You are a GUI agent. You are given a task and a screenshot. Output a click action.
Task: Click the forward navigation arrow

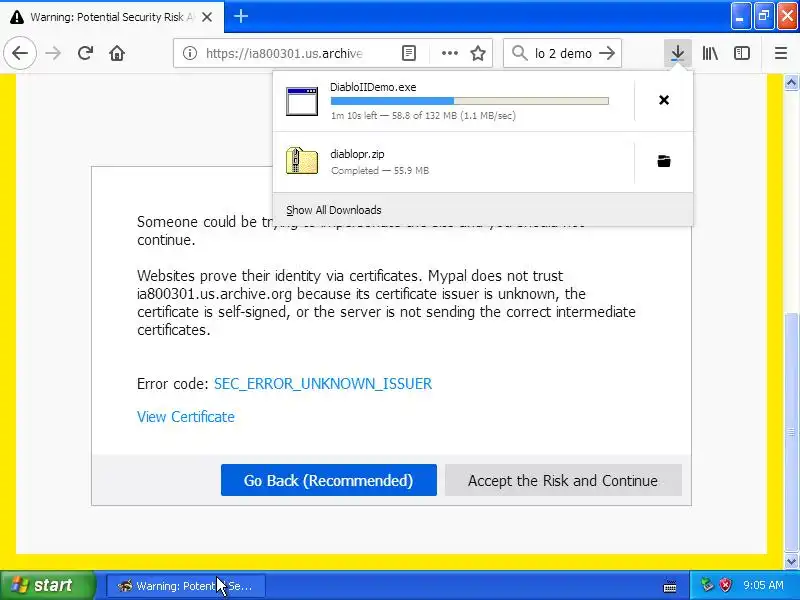coord(53,53)
